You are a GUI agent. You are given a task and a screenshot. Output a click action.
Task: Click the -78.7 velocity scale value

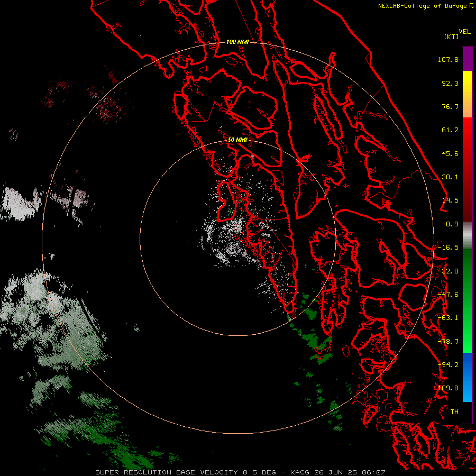(x=448, y=342)
